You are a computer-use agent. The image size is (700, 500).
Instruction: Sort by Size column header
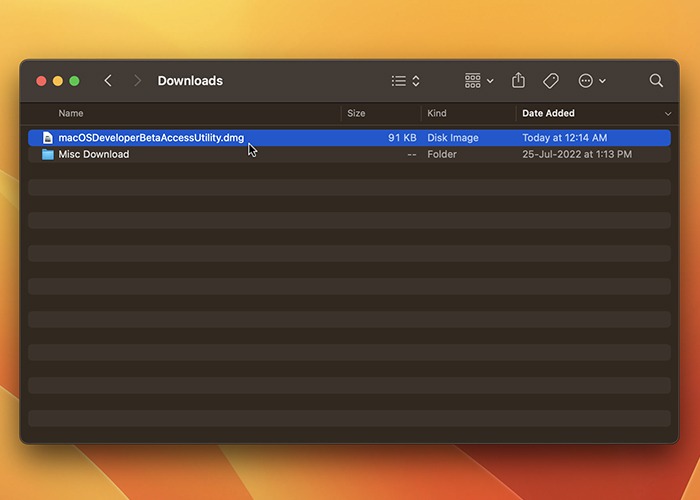(356, 113)
